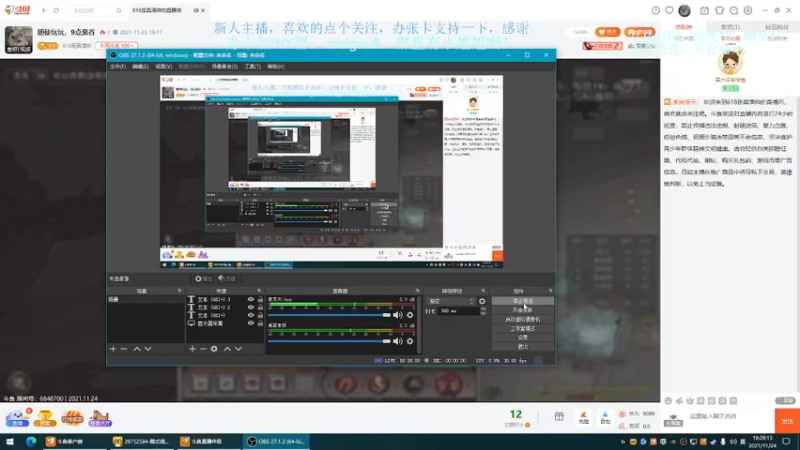Toggle lock on display capture source
800x450 pixels.
point(260,323)
